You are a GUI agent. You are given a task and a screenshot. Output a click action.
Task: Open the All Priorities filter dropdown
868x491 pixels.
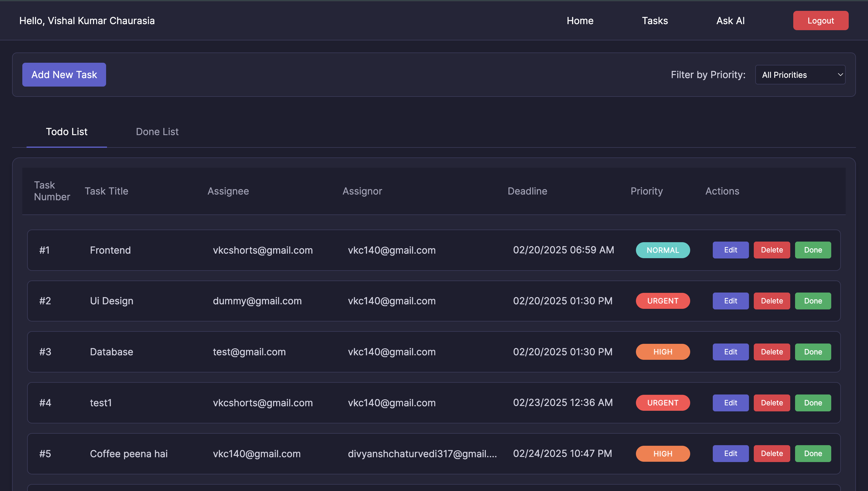click(800, 74)
